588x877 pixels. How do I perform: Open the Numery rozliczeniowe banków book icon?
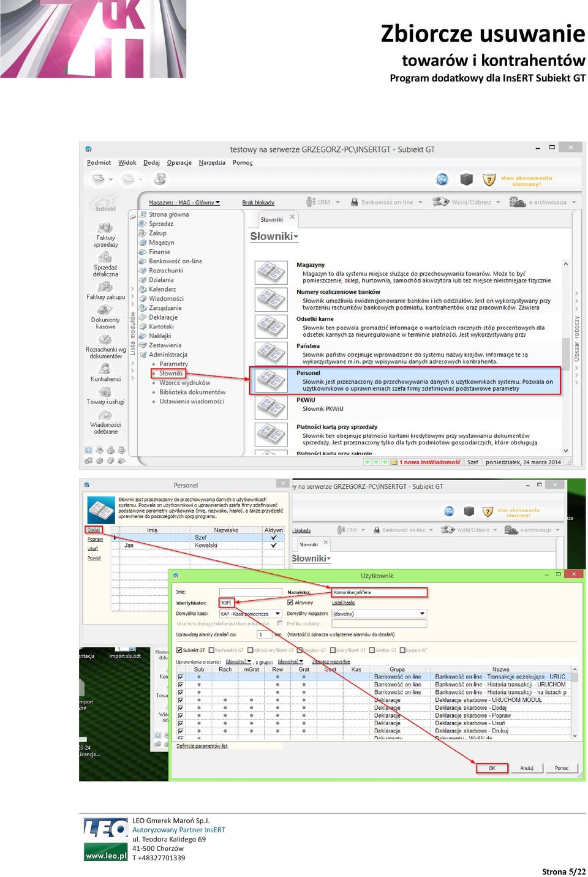pyautogui.click(x=271, y=299)
